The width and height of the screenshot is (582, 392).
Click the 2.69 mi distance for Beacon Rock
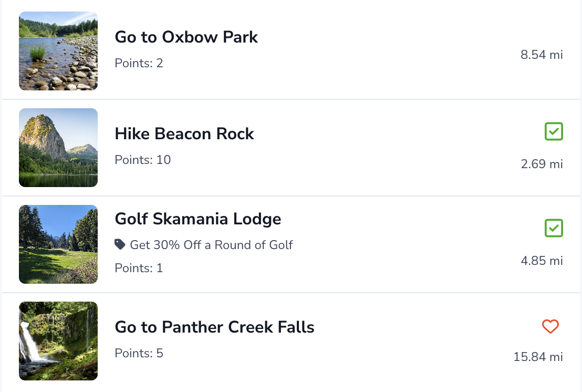(542, 164)
